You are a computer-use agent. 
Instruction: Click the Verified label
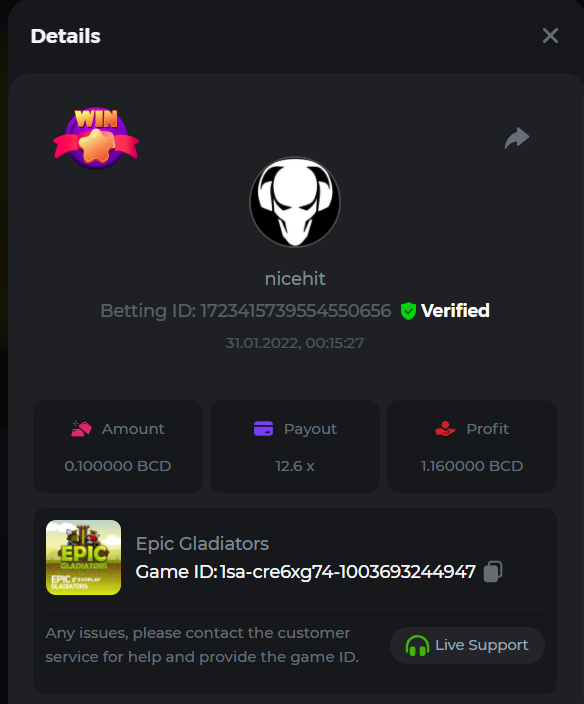point(455,311)
